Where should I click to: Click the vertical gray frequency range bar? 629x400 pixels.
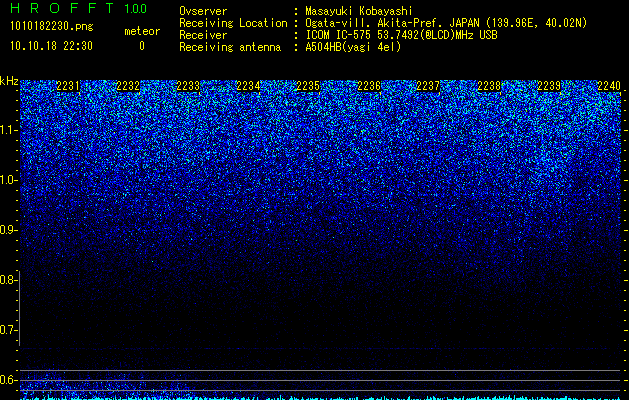(x=19, y=308)
